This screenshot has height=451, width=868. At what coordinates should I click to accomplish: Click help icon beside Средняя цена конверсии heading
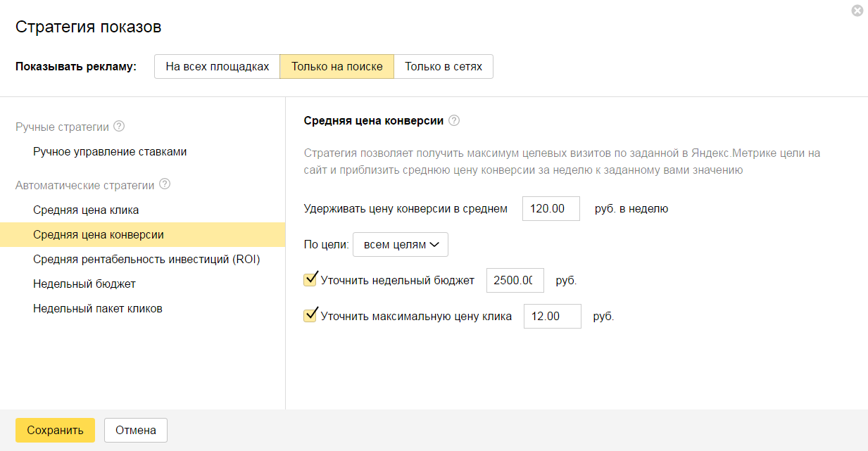tap(454, 120)
